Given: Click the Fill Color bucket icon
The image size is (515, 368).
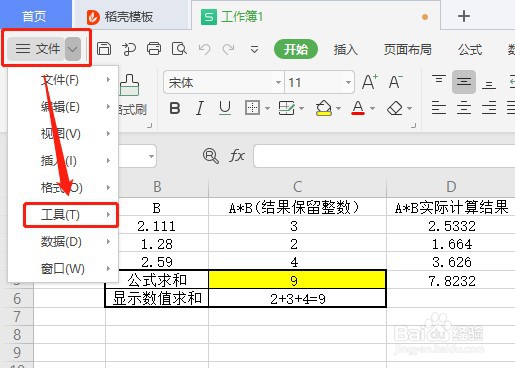Looking at the screenshot, I should point(324,108).
